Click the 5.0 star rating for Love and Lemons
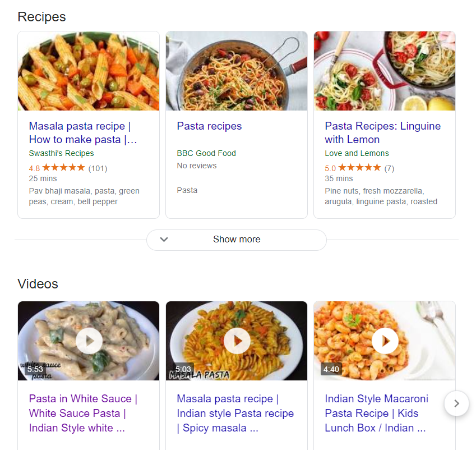 (359, 168)
